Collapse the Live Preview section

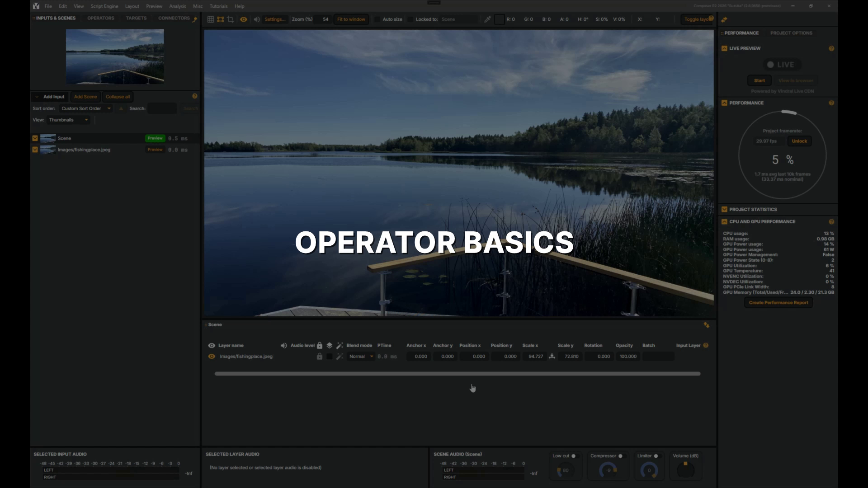click(724, 48)
